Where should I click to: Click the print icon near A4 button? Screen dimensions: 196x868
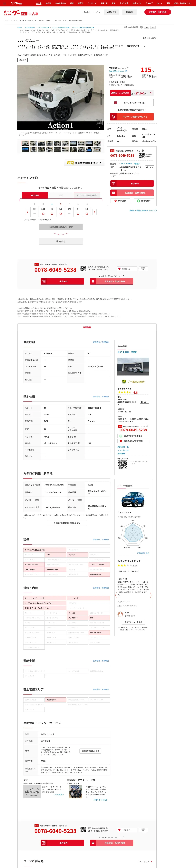click(141, 27)
